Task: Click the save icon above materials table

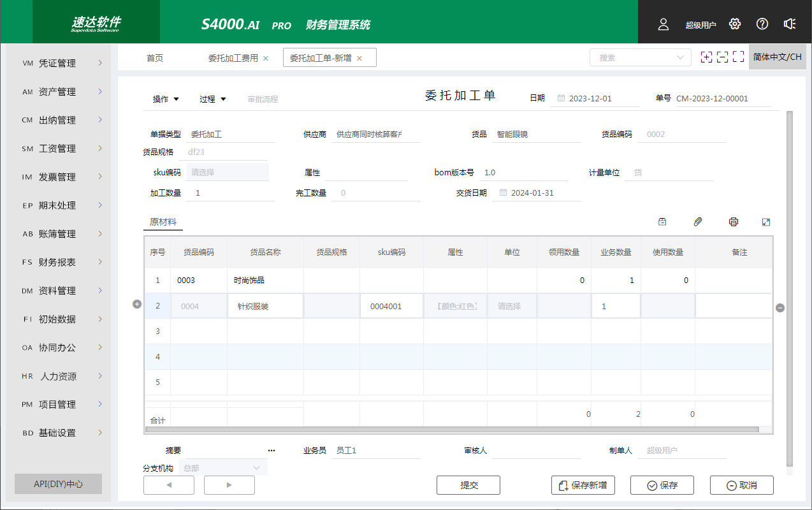Action: [662, 222]
